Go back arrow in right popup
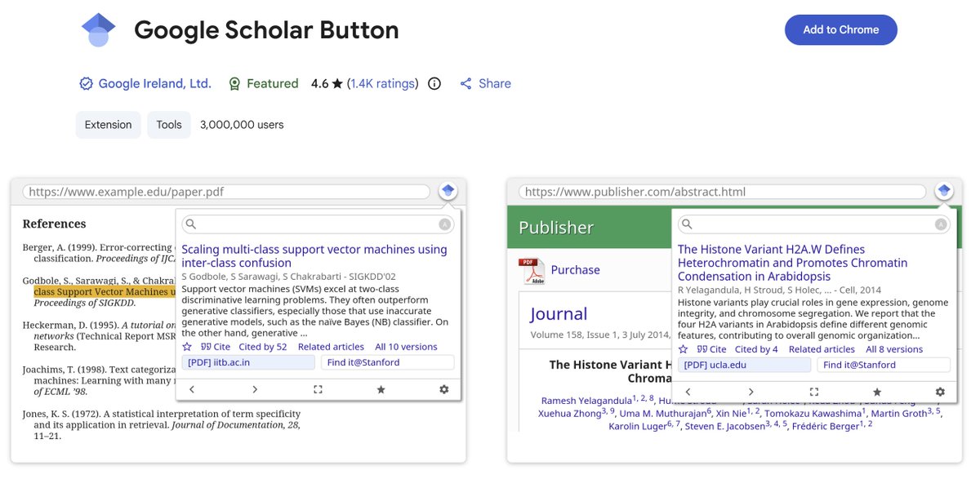980x479 pixels. click(688, 393)
